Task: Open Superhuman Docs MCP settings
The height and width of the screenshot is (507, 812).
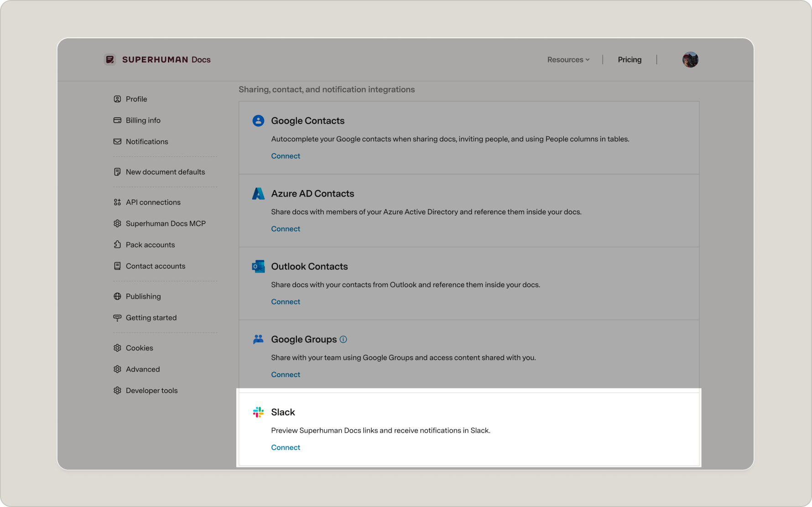Action: pos(166,223)
